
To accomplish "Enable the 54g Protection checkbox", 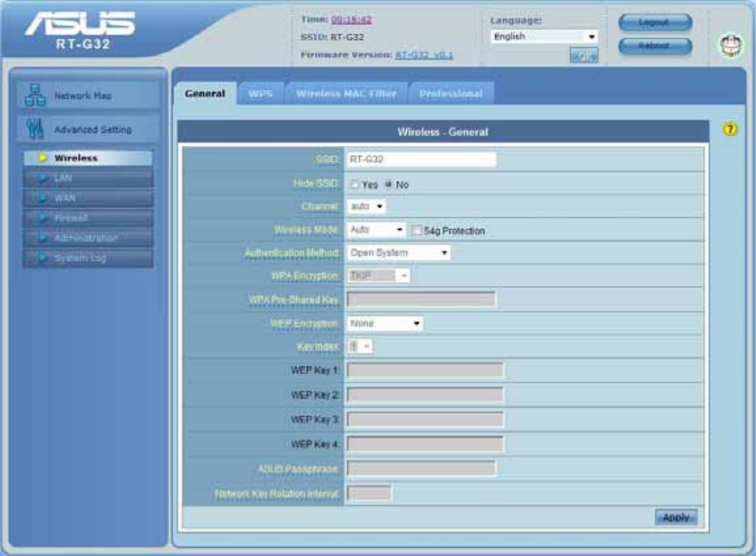I will (x=416, y=231).
